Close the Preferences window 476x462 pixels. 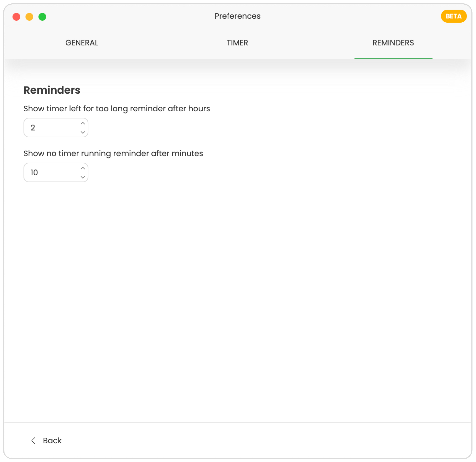(17, 17)
